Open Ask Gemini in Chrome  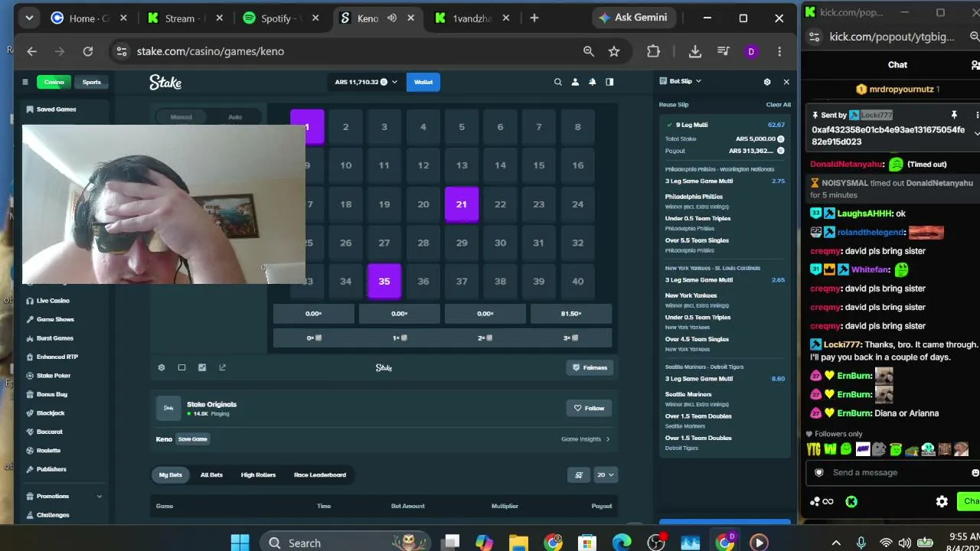tap(632, 18)
